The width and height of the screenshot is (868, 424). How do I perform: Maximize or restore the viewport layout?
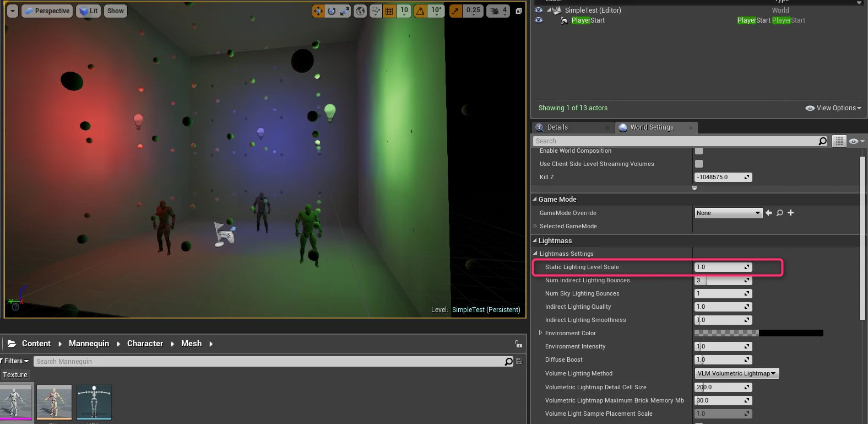click(518, 11)
